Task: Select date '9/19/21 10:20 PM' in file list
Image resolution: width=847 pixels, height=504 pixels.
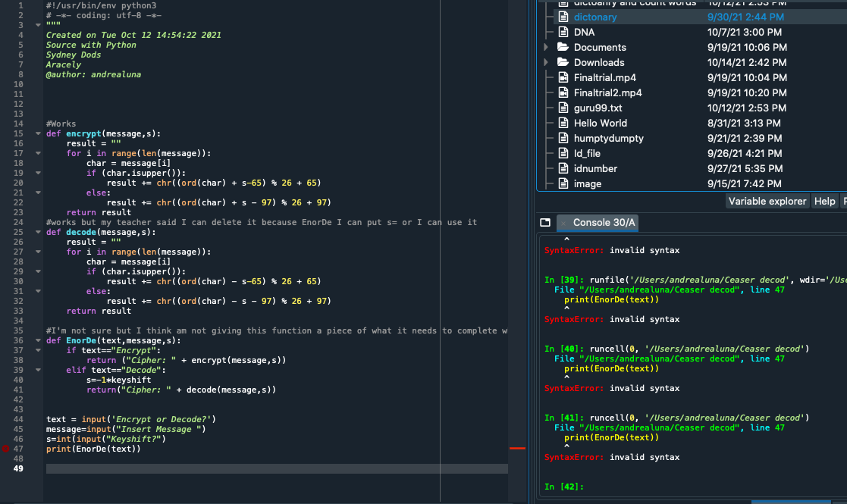Action: pos(747,92)
